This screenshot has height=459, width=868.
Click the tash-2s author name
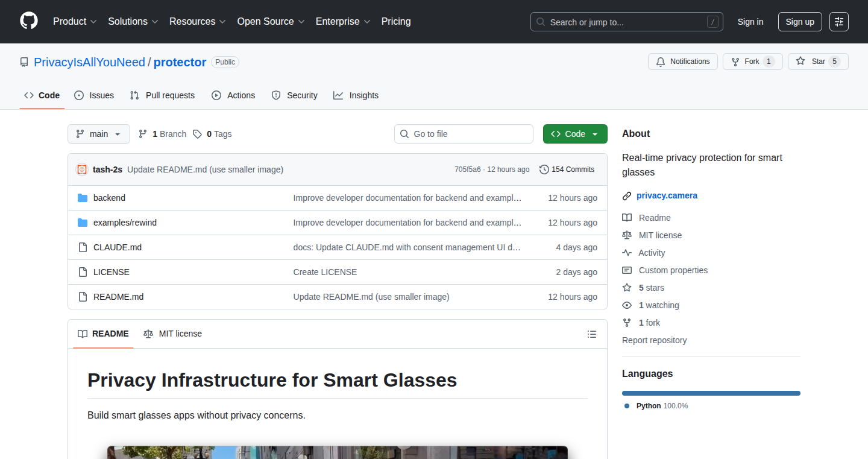[107, 169]
